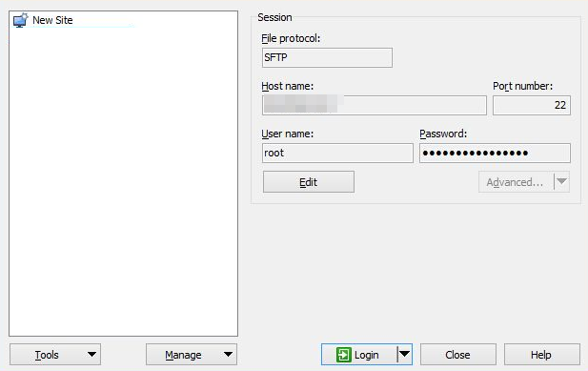Viewport: 588px width, 371px height.
Task: Click the Edit button
Action: pos(308,182)
